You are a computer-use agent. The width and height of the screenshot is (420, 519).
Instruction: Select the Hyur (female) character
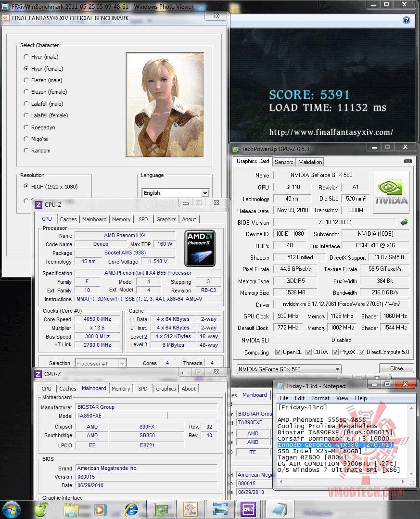[x=43, y=69]
